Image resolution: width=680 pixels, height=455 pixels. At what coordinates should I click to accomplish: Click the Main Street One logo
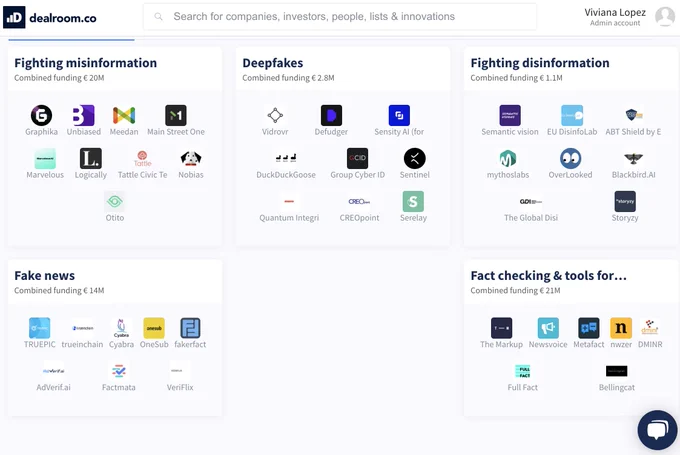click(x=176, y=115)
